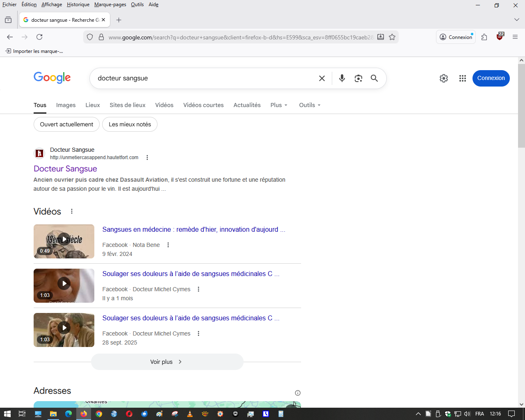Open the Outils menu in the menu bar

pos(137,5)
